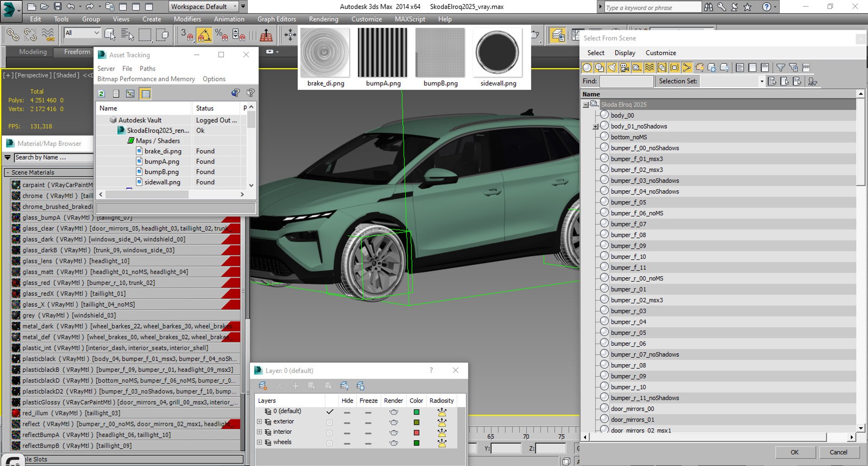
Task: Click Create New Layer icon in Layer dialog
Action: pyautogui.click(x=263, y=386)
